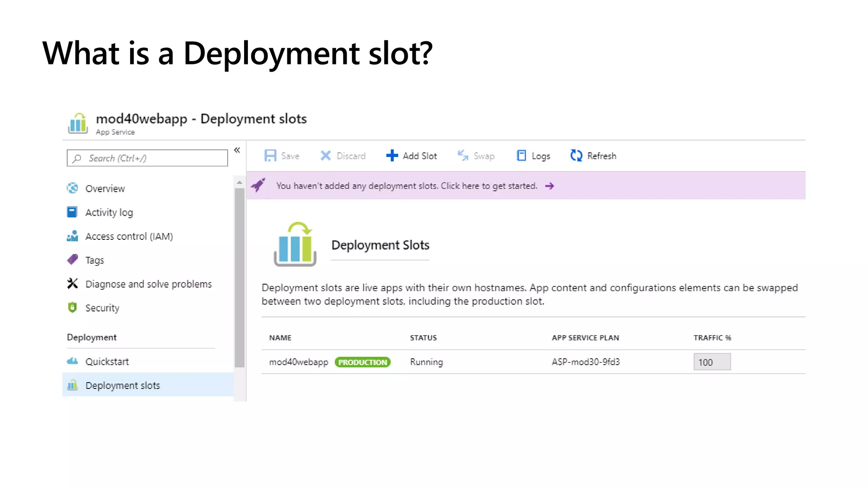
Task: Click the Overview globe icon
Action: (x=72, y=188)
